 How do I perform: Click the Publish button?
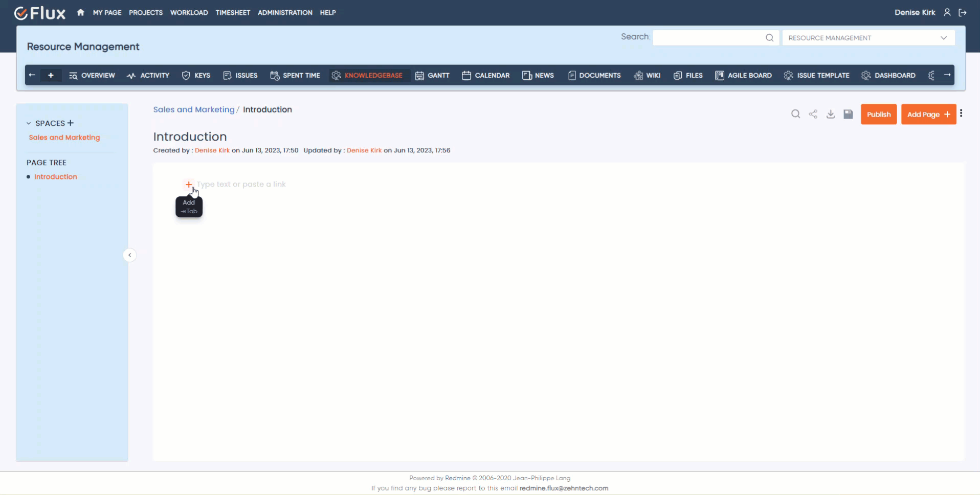click(879, 114)
